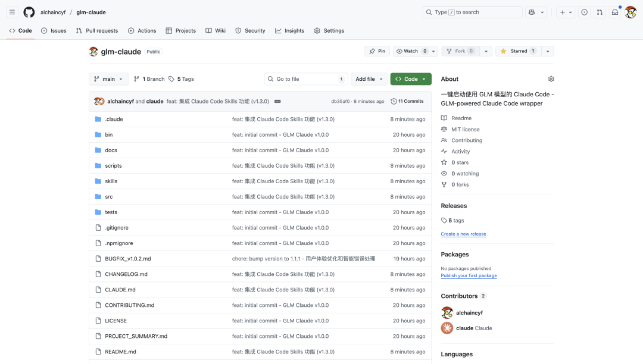The width and height of the screenshot is (643, 364).
Task: Open the Create new plus dropdown
Action: [x=566, y=12]
